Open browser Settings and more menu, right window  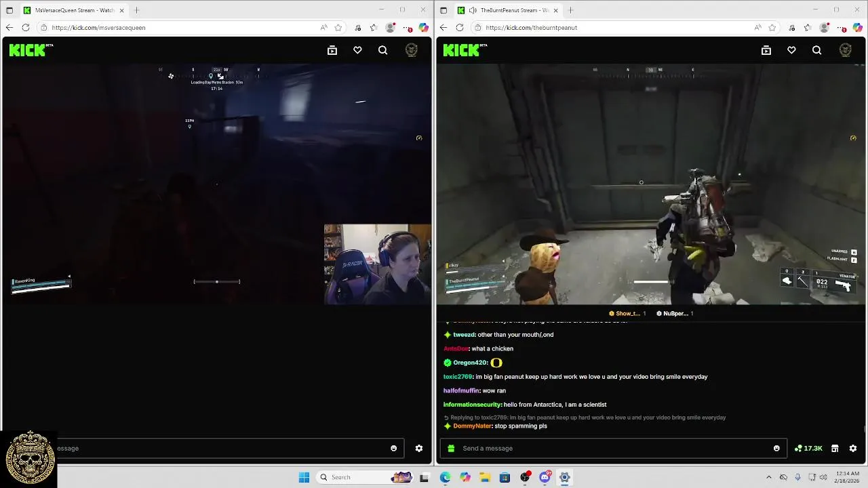tap(842, 28)
